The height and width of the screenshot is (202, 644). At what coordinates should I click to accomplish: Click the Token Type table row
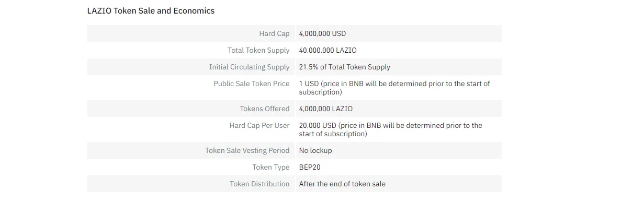pyautogui.click(x=295, y=167)
